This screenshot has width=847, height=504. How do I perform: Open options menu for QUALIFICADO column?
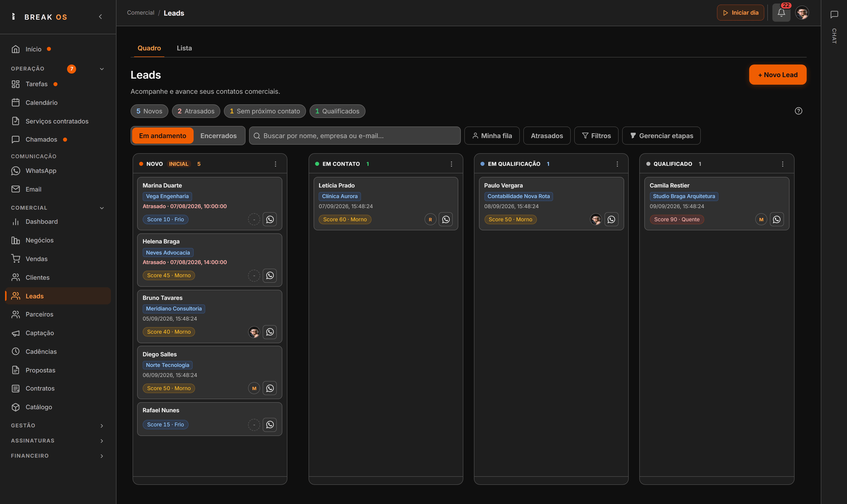point(782,164)
